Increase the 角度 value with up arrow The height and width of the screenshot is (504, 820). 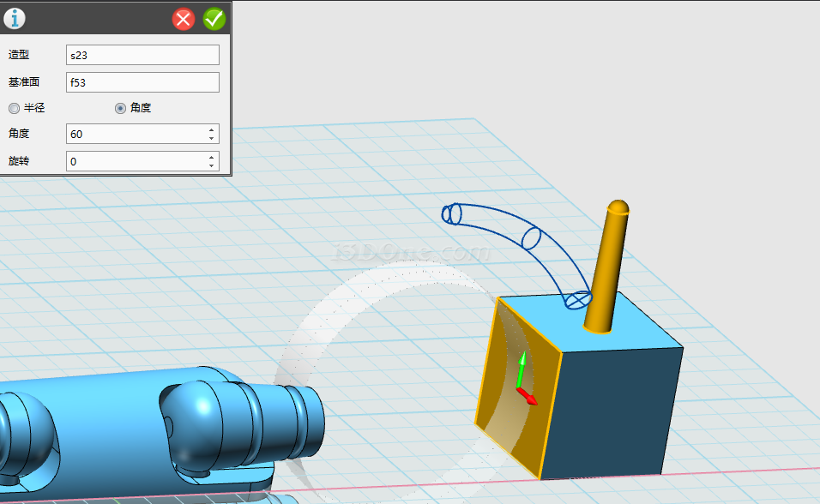coord(211,130)
